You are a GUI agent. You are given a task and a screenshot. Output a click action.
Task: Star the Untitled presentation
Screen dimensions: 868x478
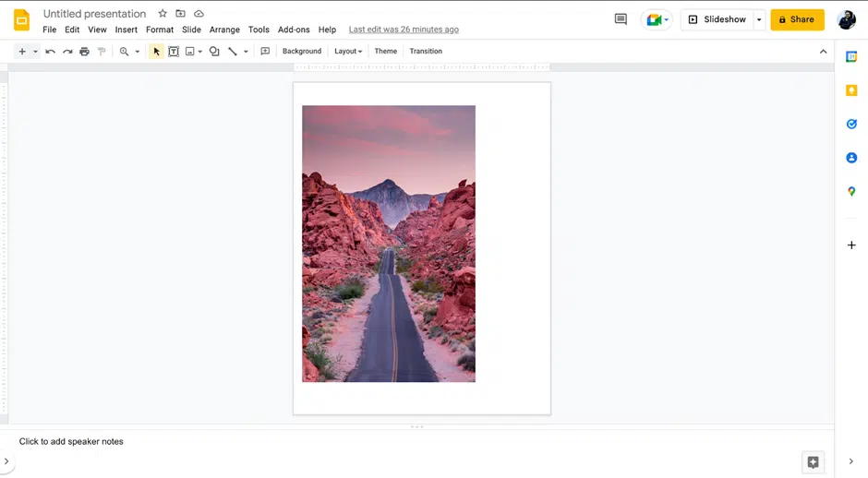163,14
